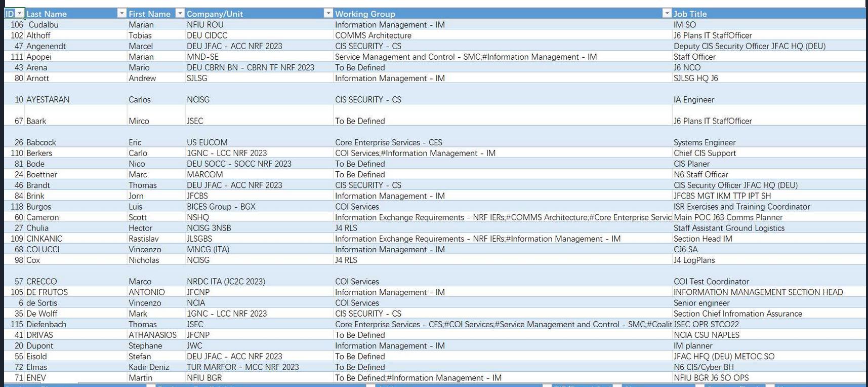Click the First Name cell ATHANASIOS
The height and width of the screenshot is (387, 868).
click(x=156, y=335)
